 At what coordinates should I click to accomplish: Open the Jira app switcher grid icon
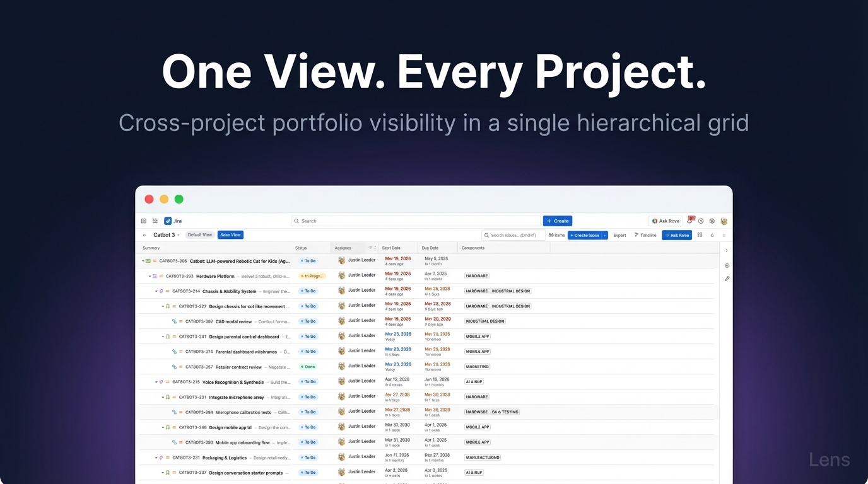(155, 221)
